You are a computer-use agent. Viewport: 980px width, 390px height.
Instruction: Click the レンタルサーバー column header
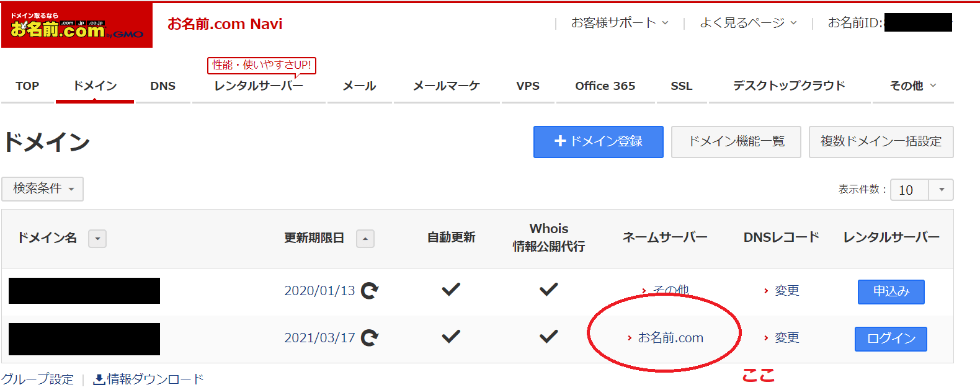891,237
